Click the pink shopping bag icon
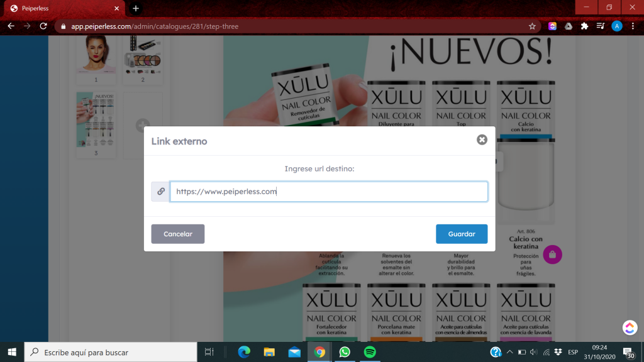 pos(552,255)
